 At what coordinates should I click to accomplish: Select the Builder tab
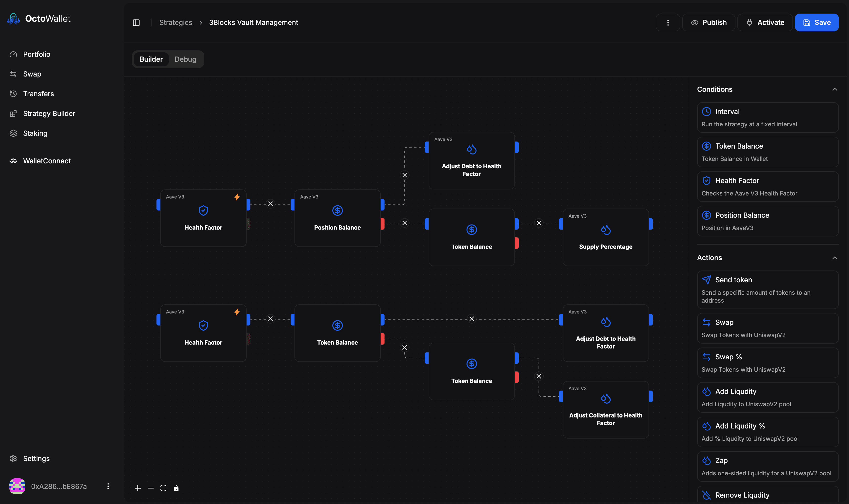click(151, 59)
